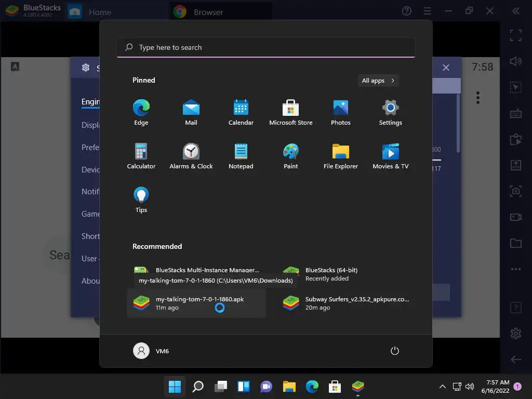Open File Explorer on the taskbar
The image size is (532, 399).
click(x=289, y=387)
